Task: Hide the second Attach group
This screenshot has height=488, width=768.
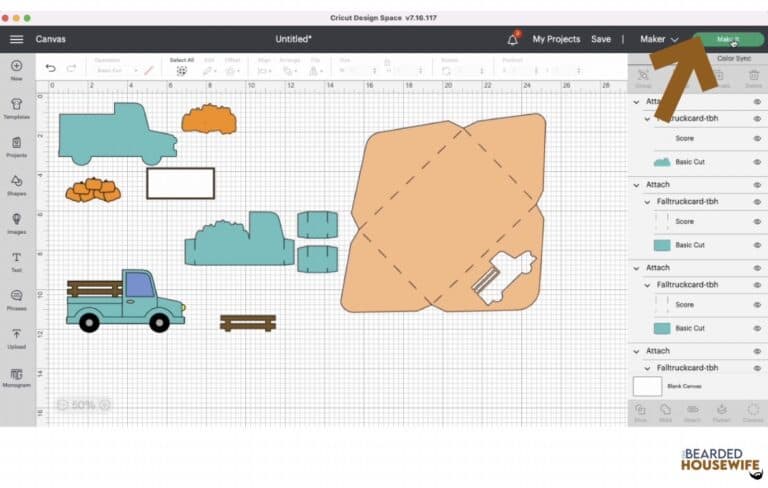Action: 756,185
